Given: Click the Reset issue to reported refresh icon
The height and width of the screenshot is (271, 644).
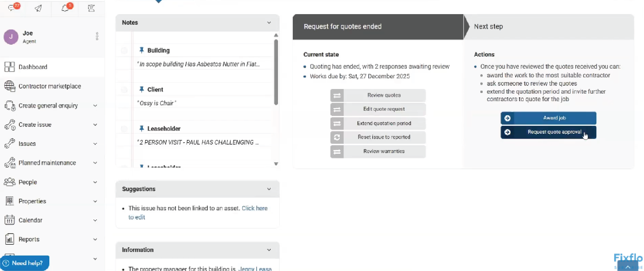Looking at the screenshot, I should (337, 137).
